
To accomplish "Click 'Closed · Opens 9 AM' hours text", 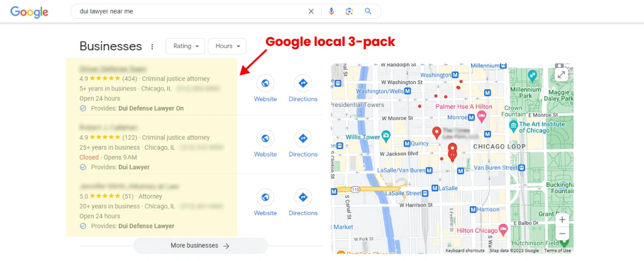I will 108,157.
